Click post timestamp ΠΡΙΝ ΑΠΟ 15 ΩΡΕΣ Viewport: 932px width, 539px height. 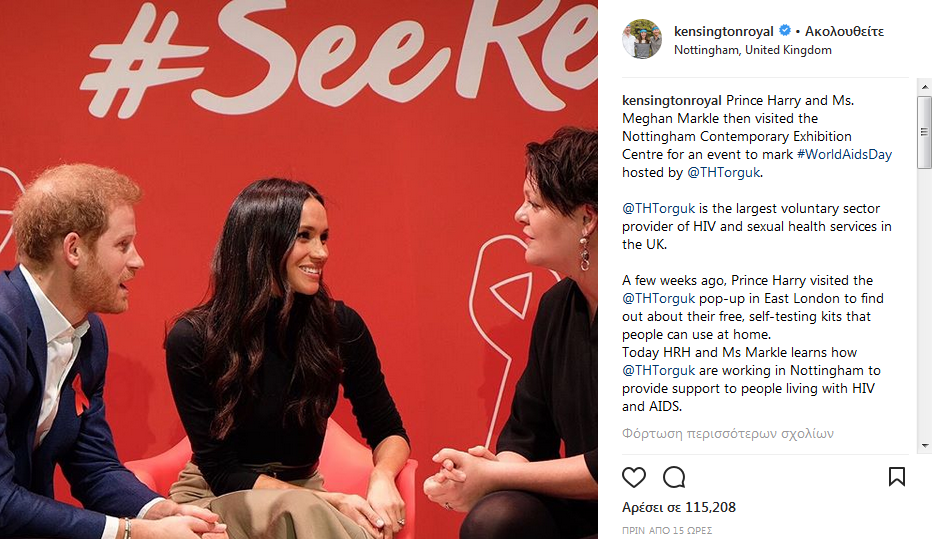pos(667,530)
